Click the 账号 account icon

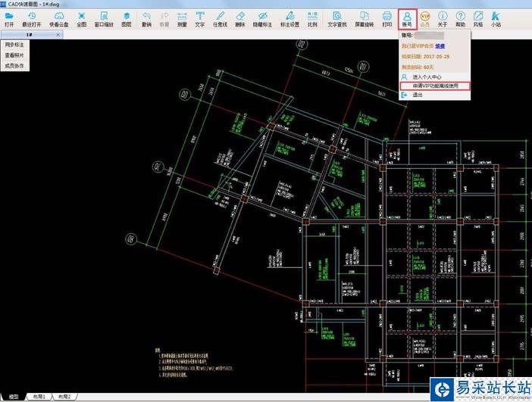tap(407, 20)
